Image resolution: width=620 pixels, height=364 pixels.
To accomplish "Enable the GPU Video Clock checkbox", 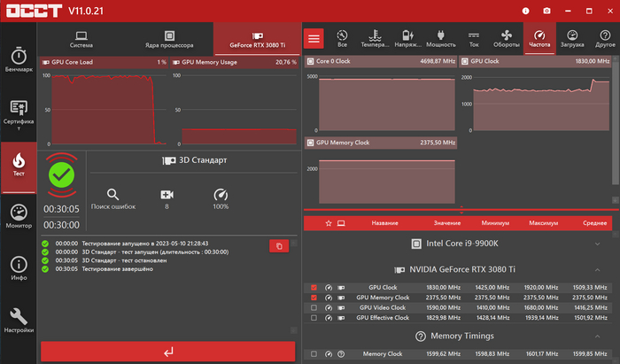I will point(314,307).
